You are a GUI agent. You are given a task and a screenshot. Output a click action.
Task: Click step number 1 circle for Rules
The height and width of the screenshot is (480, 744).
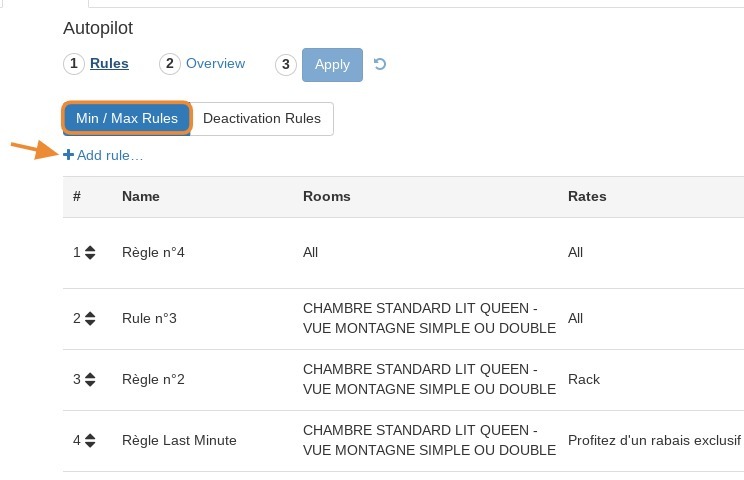(x=74, y=64)
